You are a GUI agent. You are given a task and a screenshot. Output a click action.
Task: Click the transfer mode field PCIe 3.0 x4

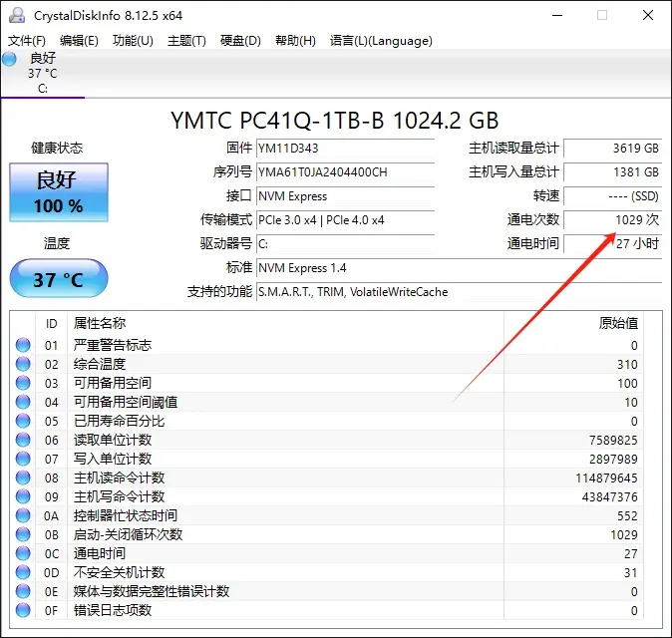pyautogui.click(x=345, y=220)
